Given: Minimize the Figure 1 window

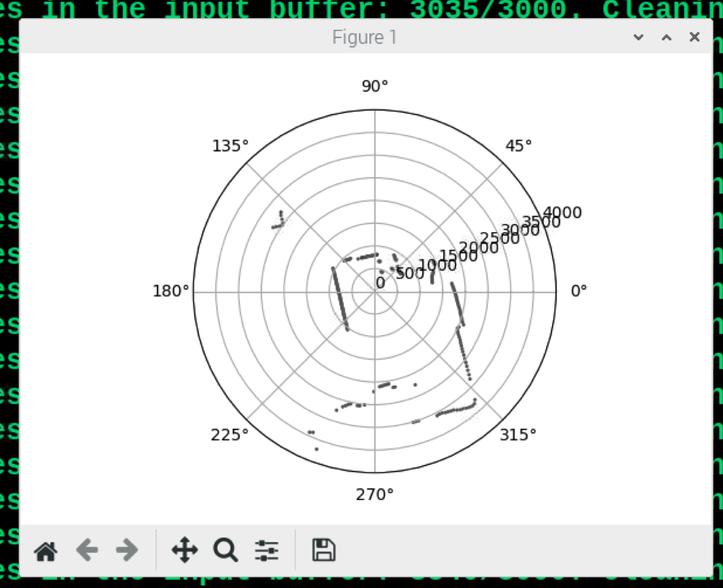Looking at the screenshot, I should (x=639, y=38).
